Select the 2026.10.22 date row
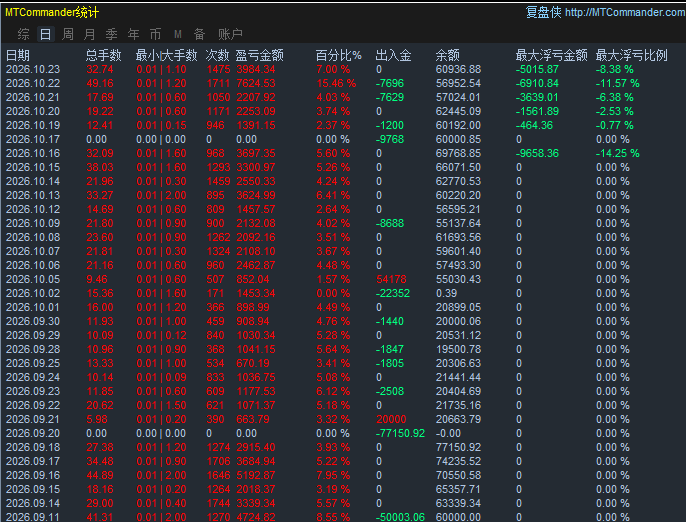This screenshot has width=686, height=522. click(33, 83)
